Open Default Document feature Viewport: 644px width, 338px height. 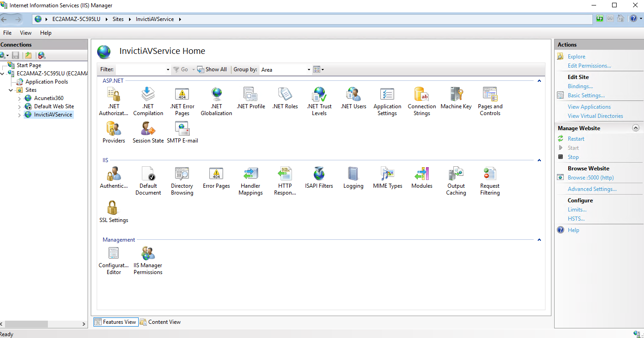(x=148, y=180)
